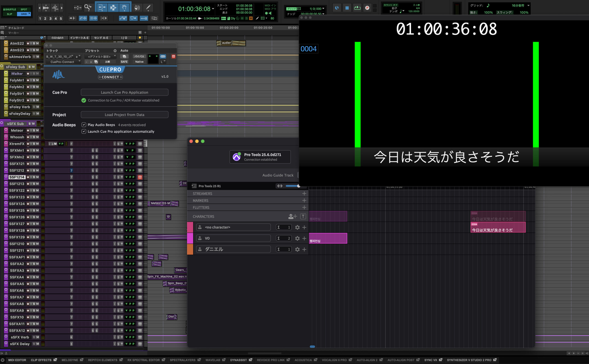Expand the STREAMERS section with plus
The image size is (589, 364).
[304, 194]
